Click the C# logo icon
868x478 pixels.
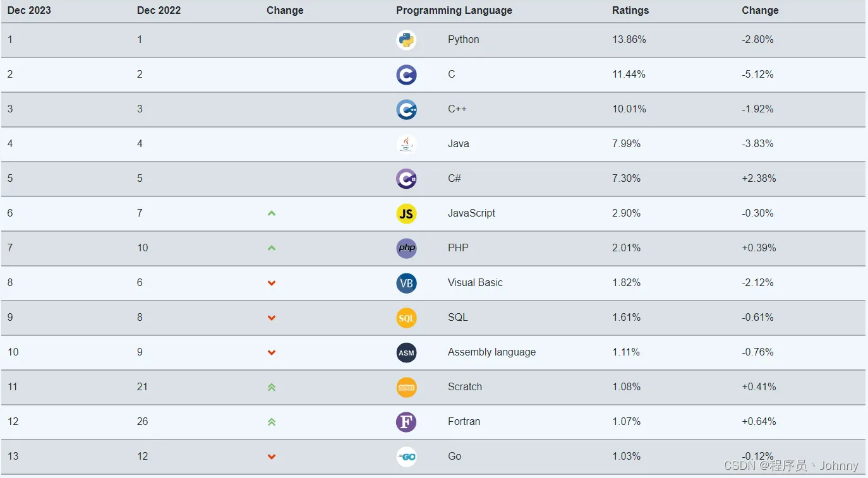click(406, 179)
